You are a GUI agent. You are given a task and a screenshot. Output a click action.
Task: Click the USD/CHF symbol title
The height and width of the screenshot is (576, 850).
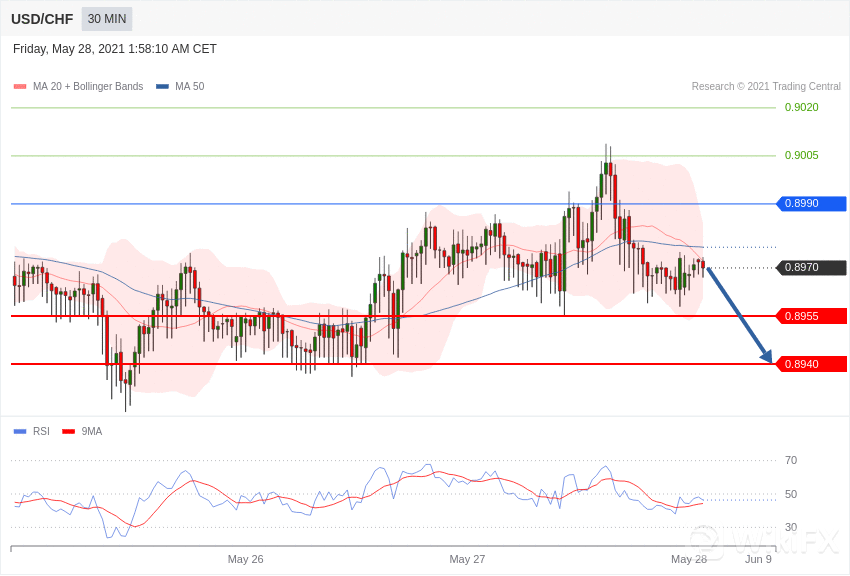(x=42, y=19)
